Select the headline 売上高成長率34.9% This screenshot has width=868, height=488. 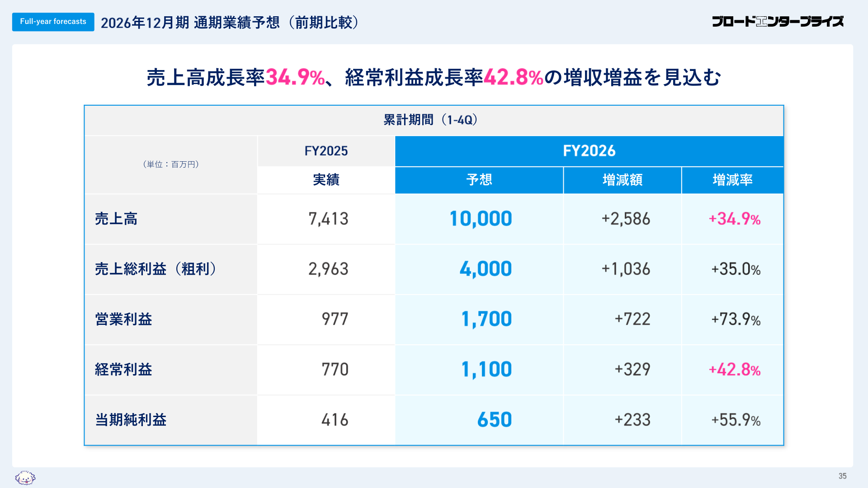coord(236,77)
